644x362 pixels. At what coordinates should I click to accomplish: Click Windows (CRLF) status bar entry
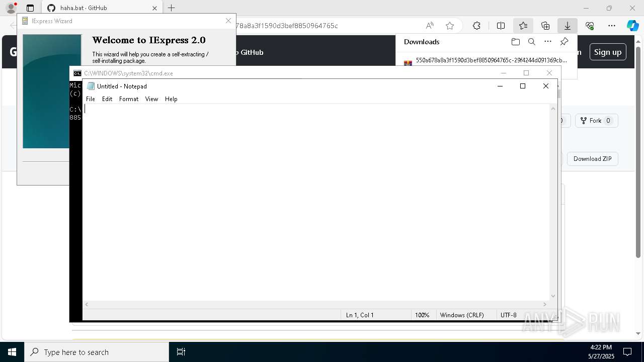[x=462, y=315]
